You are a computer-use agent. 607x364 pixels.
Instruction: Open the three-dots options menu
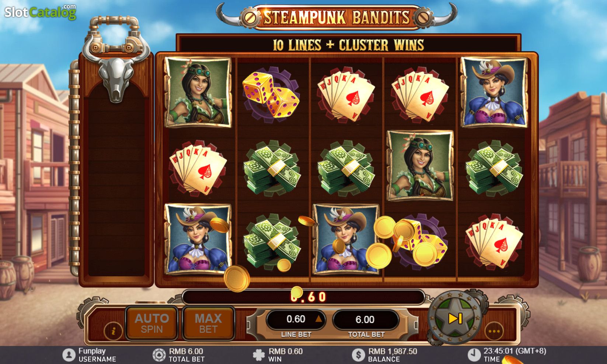pos(494,331)
